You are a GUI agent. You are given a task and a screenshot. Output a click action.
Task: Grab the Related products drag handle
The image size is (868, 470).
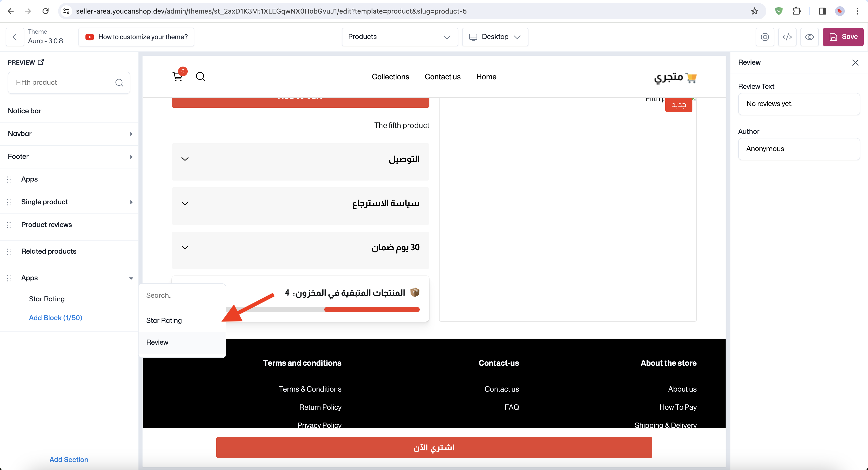tap(9, 251)
